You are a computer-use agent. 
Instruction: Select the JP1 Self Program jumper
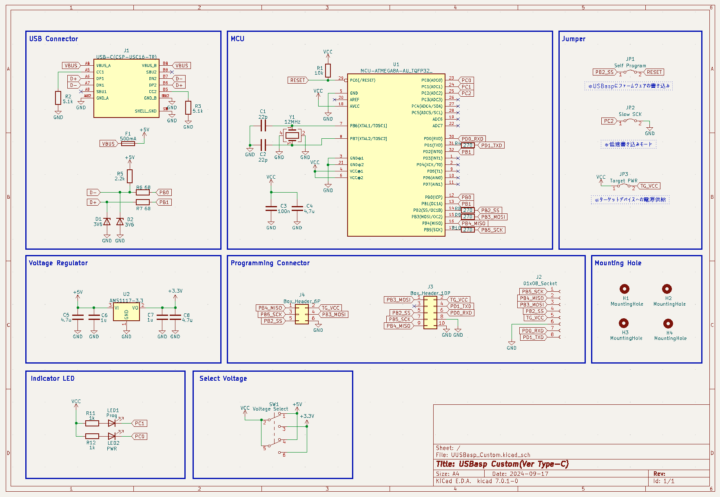click(x=630, y=72)
